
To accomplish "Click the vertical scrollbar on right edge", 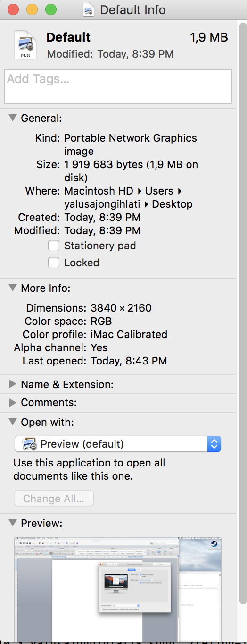I will point(242,330).
